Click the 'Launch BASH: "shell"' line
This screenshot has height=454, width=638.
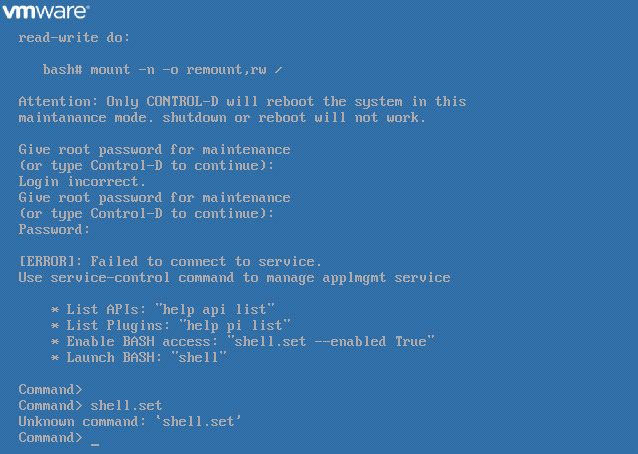138,358
